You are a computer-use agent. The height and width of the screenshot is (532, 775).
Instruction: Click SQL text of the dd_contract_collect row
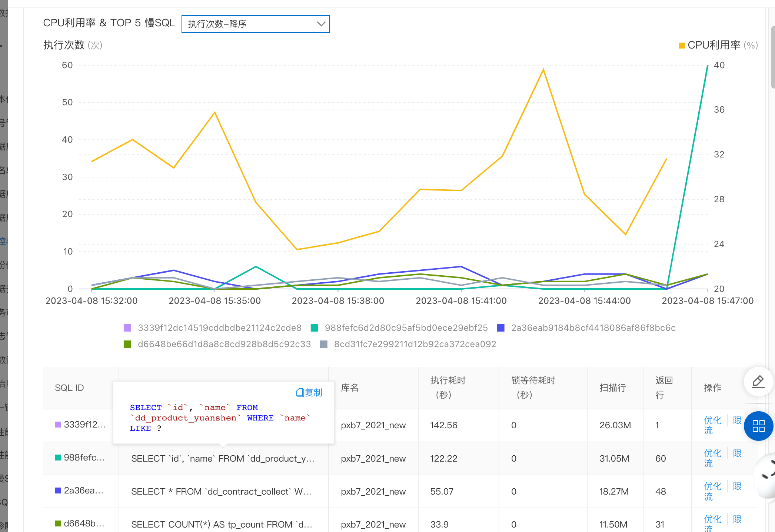(221, 492)
